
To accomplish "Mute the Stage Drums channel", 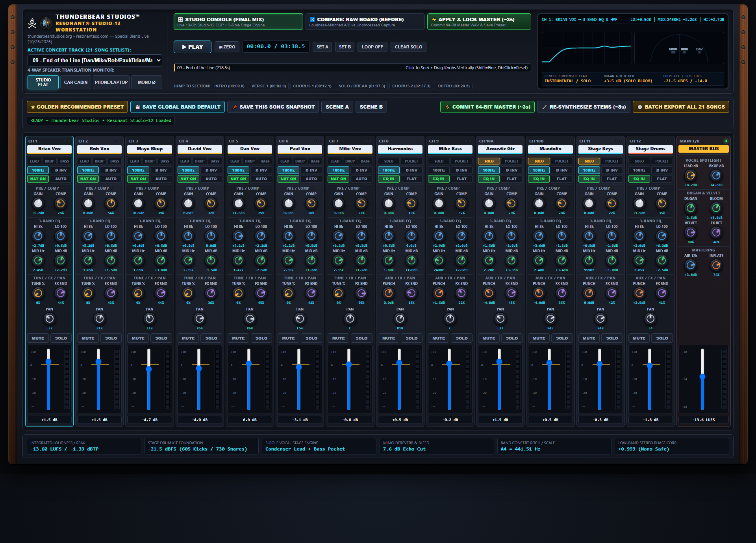I will 639,338.
